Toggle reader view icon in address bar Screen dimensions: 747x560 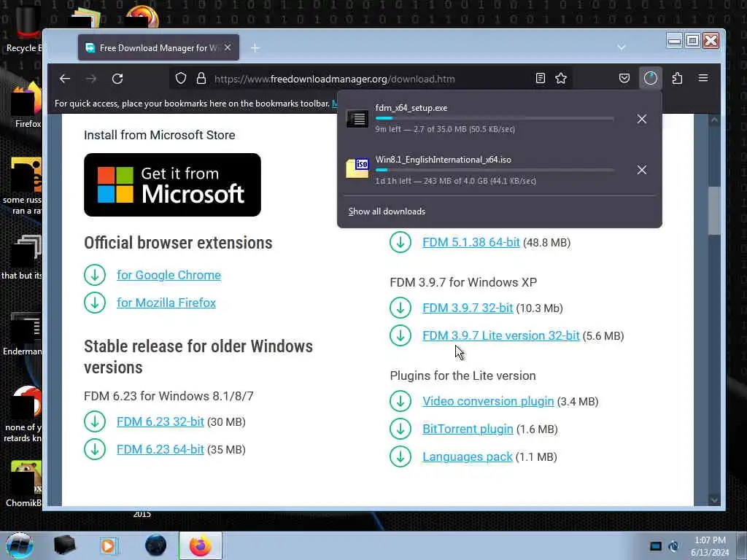541,79
